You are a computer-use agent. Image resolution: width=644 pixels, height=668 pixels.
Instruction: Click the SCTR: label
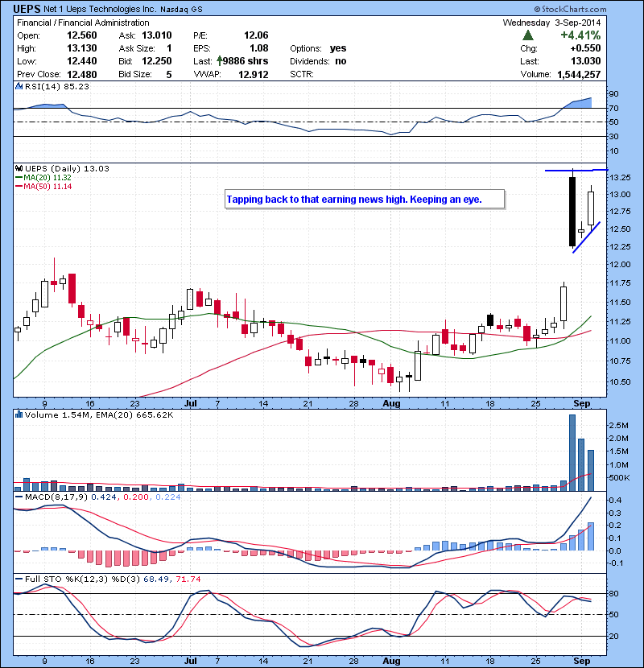click(302, 75)
